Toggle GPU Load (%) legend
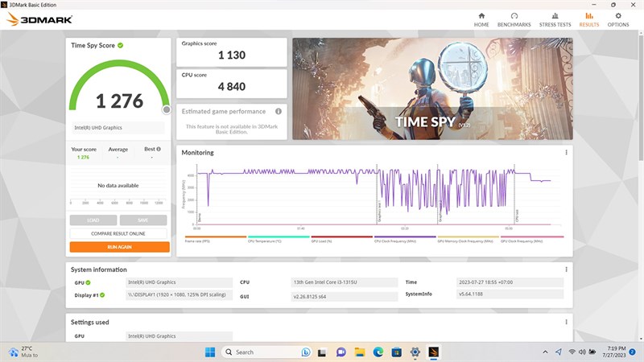 click(341, 239)
